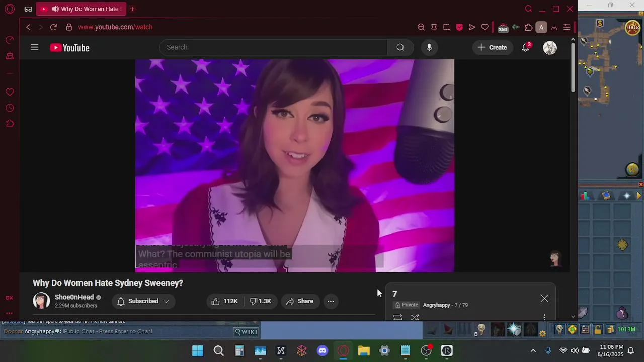Click the Opera logo menu button

[x=10, y=9]
